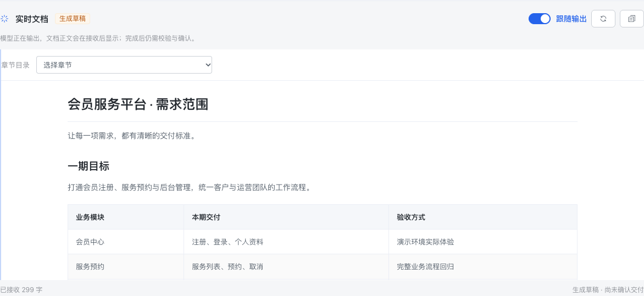644x296 pixels.
Task: Click the 跟随输出 label
Action: pyautogui.click(x=571, y=19)
